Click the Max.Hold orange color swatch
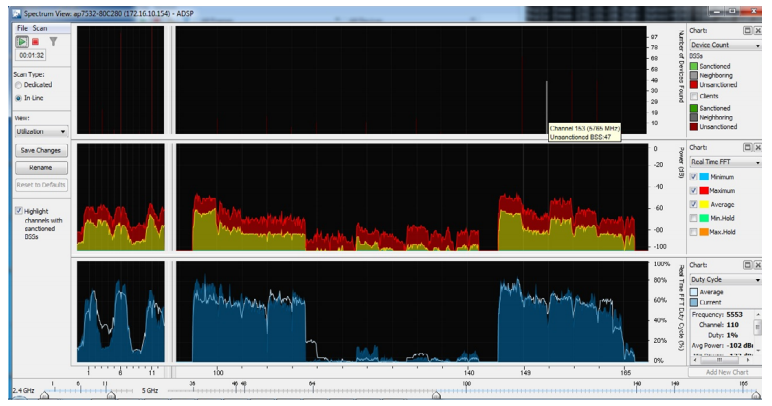 [704, 232]
